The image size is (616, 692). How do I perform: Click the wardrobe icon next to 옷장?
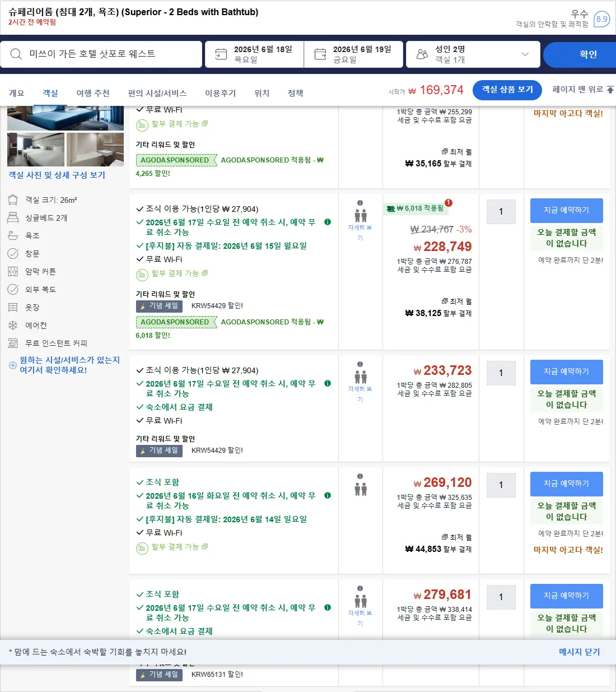click(x=13, y=308)
